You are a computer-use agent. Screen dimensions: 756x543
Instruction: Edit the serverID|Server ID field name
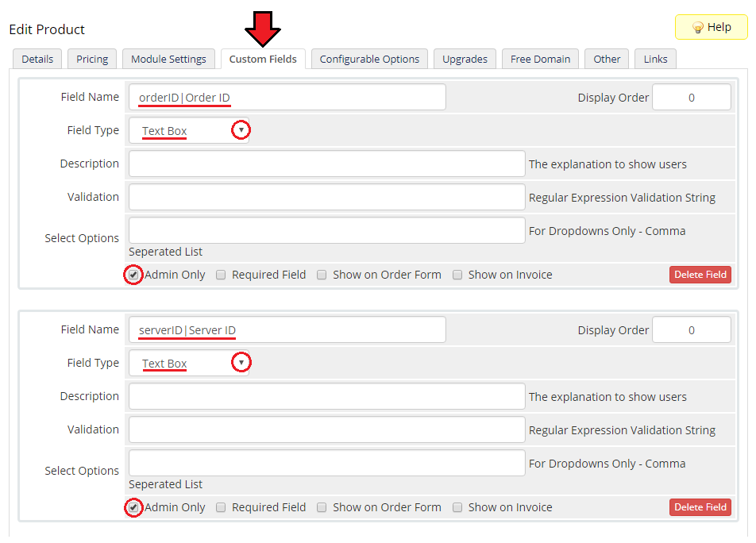(287, 330)
